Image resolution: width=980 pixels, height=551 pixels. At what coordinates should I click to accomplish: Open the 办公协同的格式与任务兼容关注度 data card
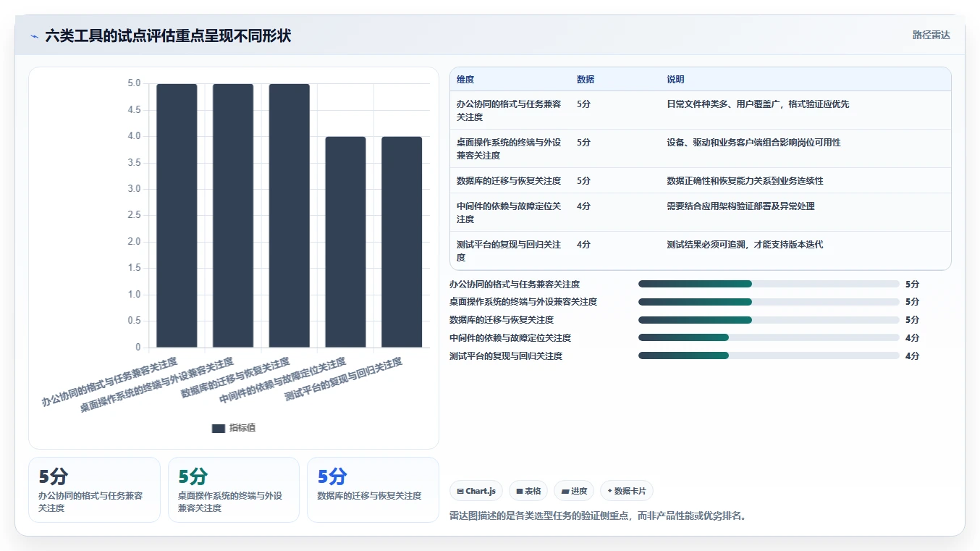point(94,489)
